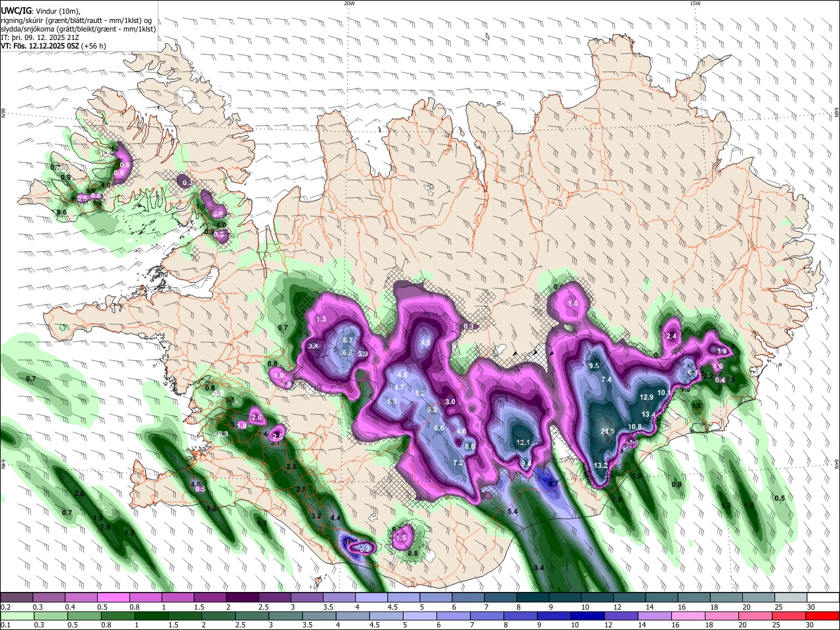This screenshot has width=840, height=630.
Task: Click the 'rigning/skúrir' legend description line
Action: coord(76,20)
